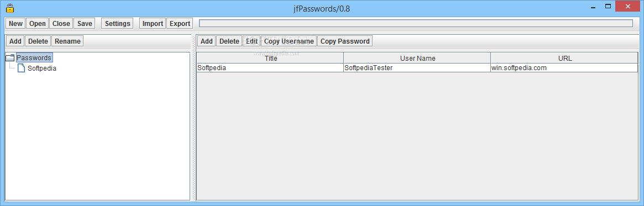
Task: Edit the selected password entry
Action: click(x=252, y=41)
